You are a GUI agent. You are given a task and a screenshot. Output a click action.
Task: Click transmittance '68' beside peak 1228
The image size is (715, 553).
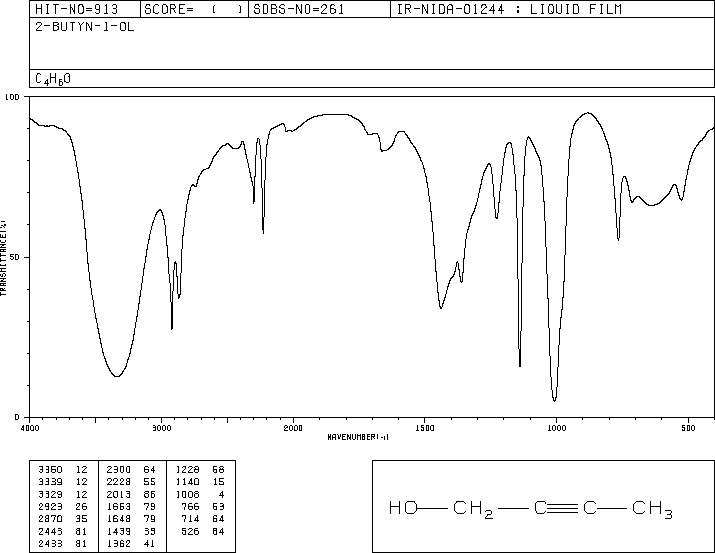(x=218, y=470)
